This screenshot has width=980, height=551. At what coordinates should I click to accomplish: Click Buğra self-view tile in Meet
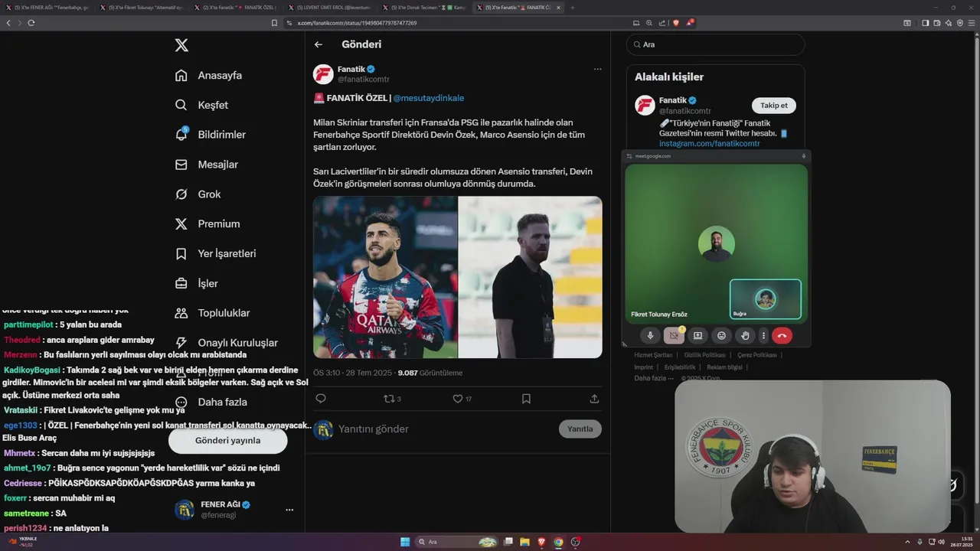tap(766, 299)
